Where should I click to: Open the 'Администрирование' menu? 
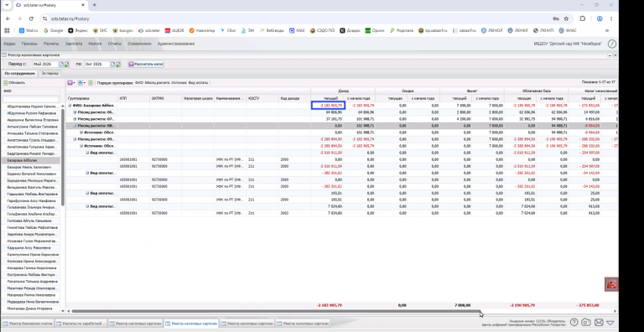176,44
